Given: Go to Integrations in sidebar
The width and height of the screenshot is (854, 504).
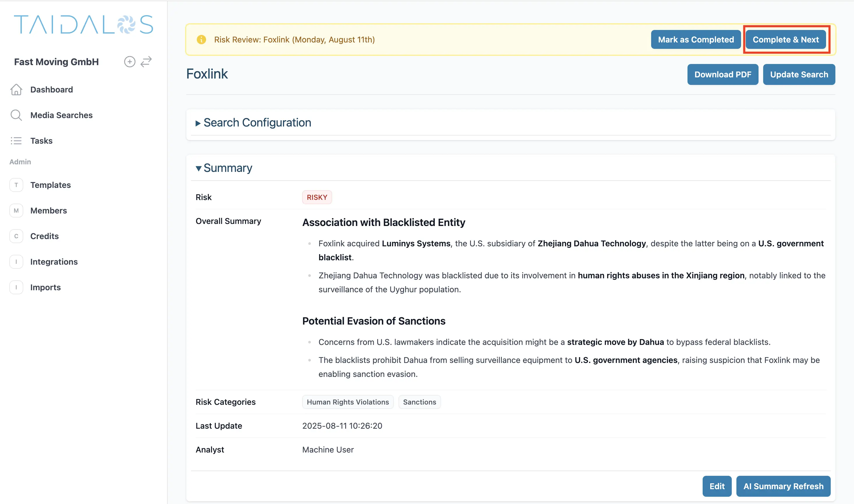Looking at the screenshot, I should 54,262.
